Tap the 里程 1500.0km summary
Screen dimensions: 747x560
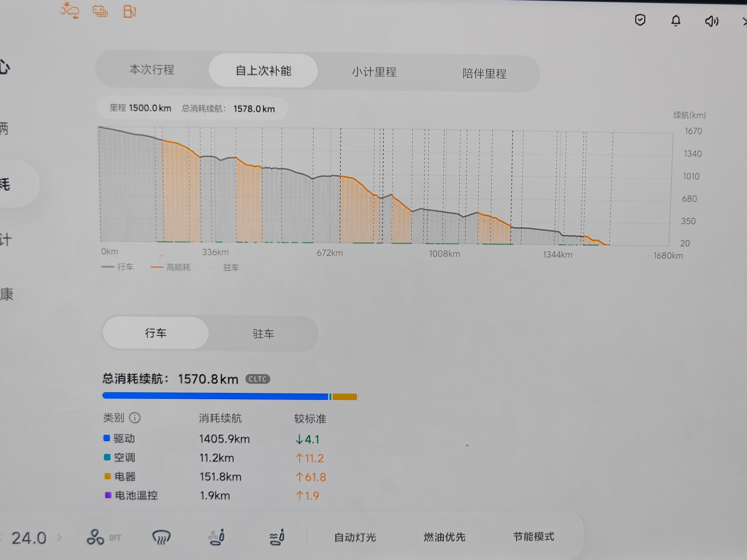(x=140, y=108)
